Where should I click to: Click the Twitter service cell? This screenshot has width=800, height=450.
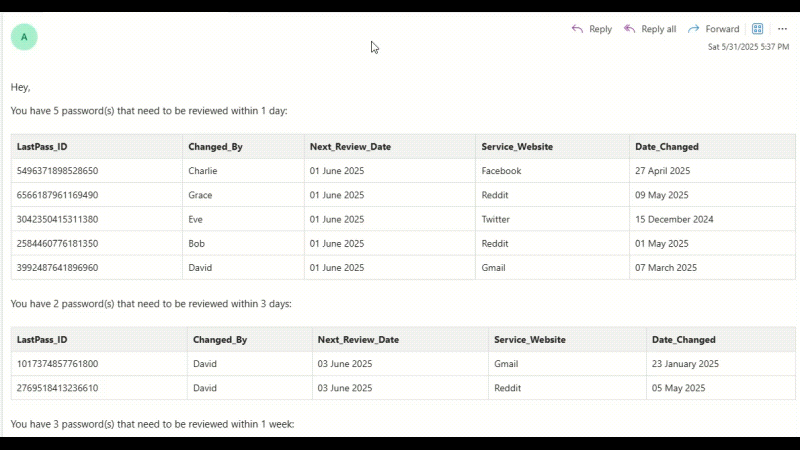pyautogui.click(x=495, y=219)
